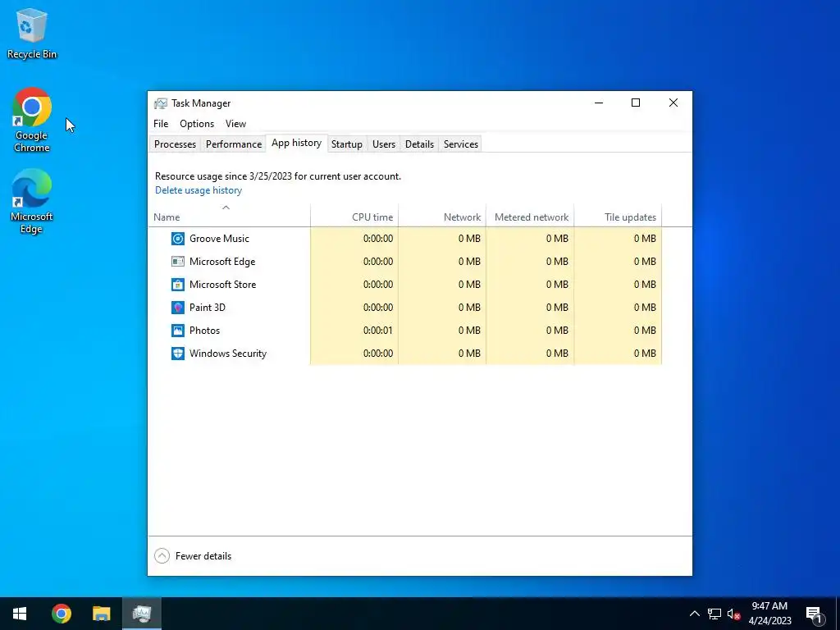Screen dimensions: 840x630
Task: Click the Task Manager title bar icon
Action: (x=160, y=103)
